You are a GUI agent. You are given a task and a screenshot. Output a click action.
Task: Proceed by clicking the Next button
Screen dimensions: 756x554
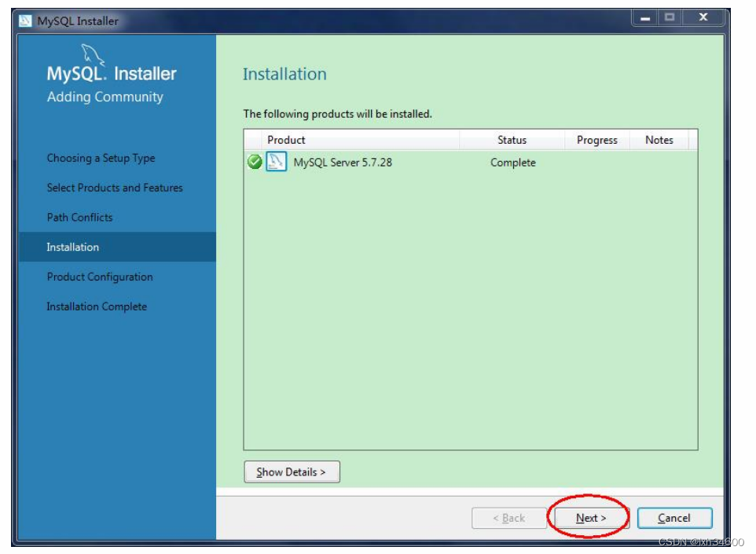pyautogui.click(x=589, y=518)
